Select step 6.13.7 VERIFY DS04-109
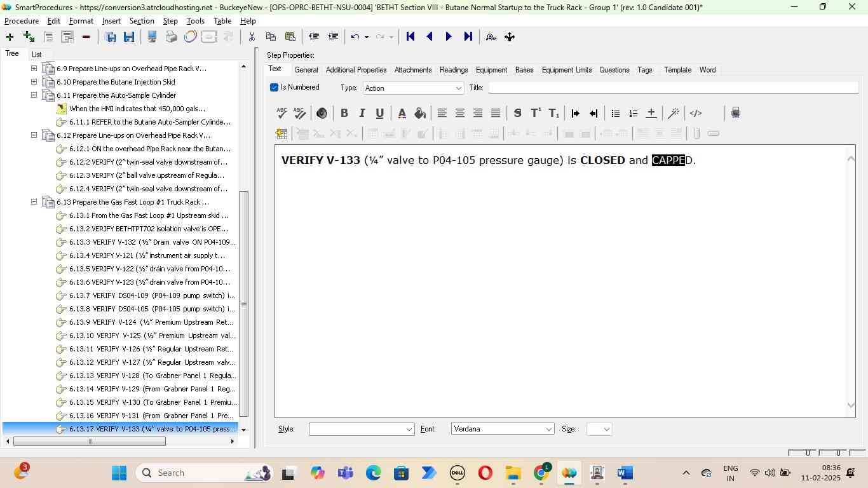Screen dimensions: 868x488 pos(152,295)
